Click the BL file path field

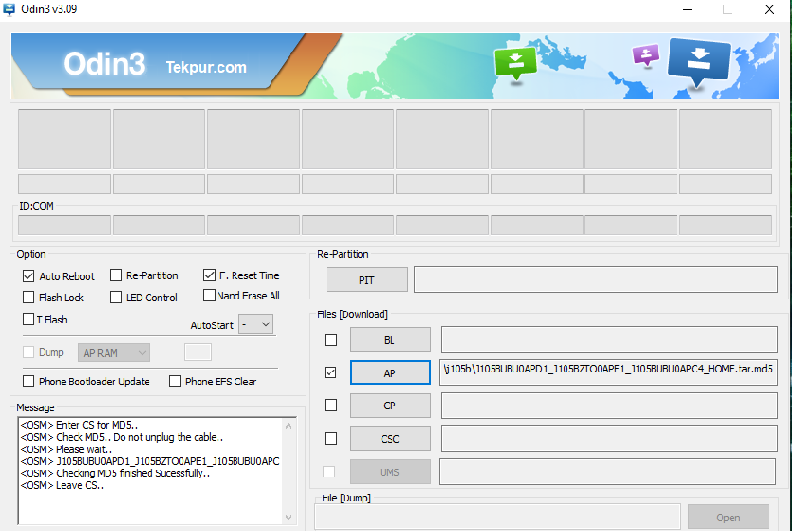tap(609, 340)
